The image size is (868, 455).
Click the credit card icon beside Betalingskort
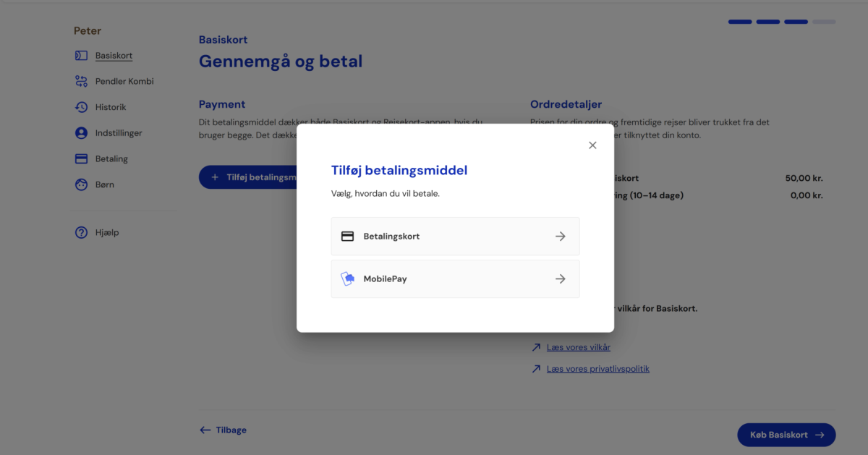pyautogui.click(x=347, y=236)
